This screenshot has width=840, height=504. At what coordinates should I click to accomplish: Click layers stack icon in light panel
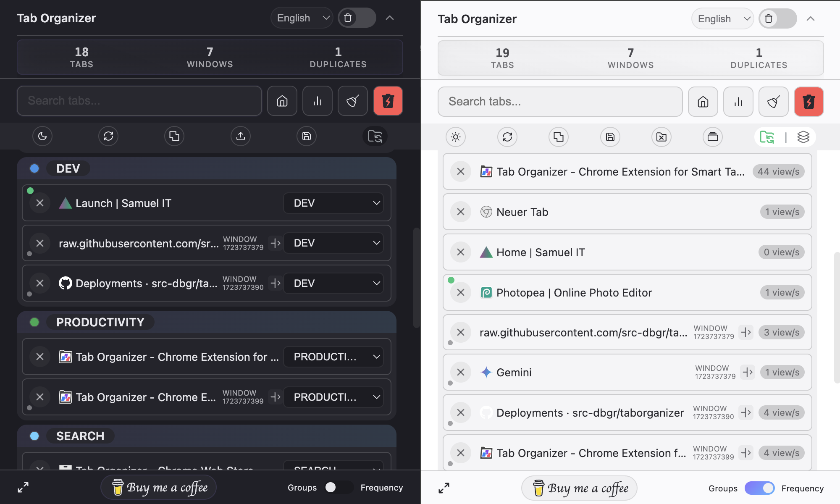pos(803,137)
